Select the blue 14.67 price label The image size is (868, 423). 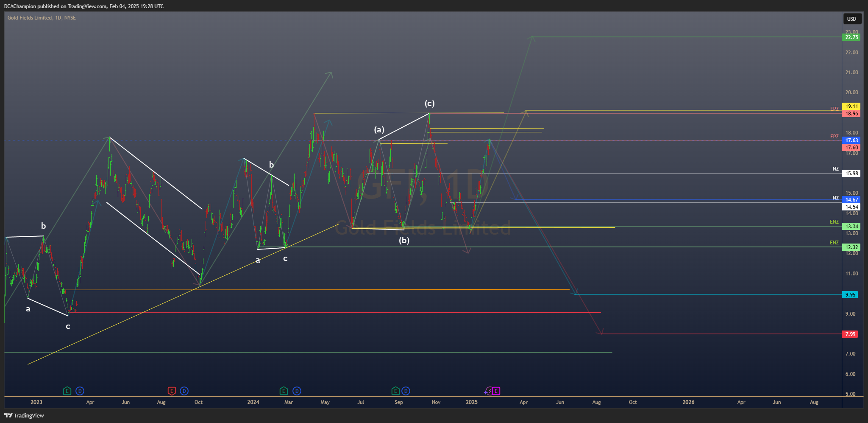pyautogui.click(x=851, y=200)
